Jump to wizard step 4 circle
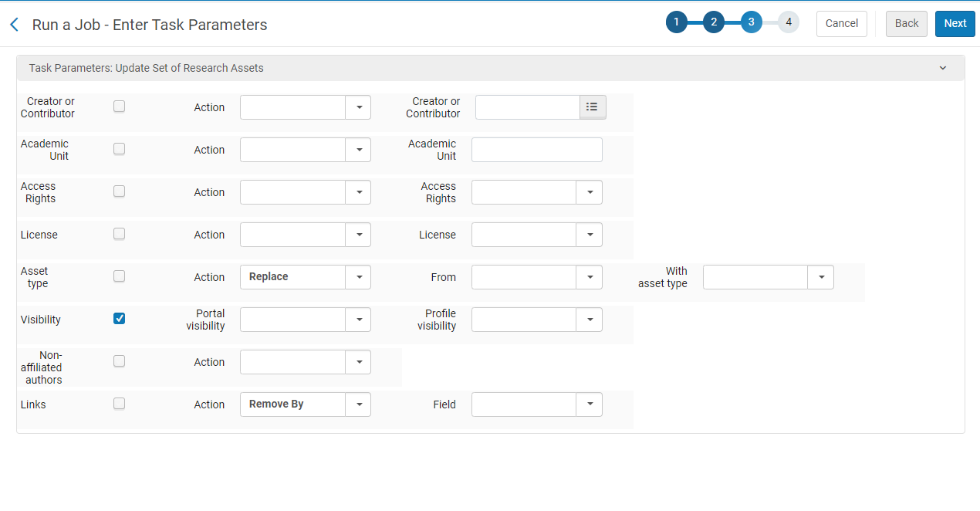This screenshot has width=980, height=511. coord(788,22)
